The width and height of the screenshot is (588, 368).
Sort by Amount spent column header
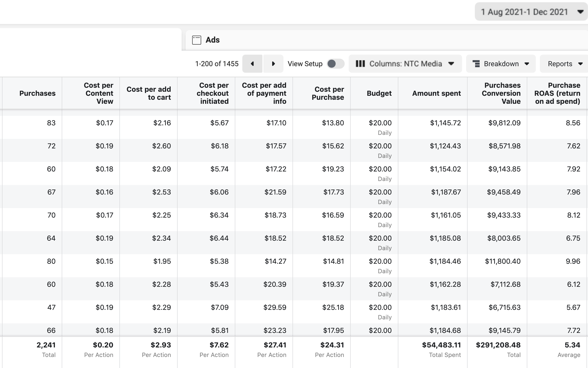(x=436, y=93)
